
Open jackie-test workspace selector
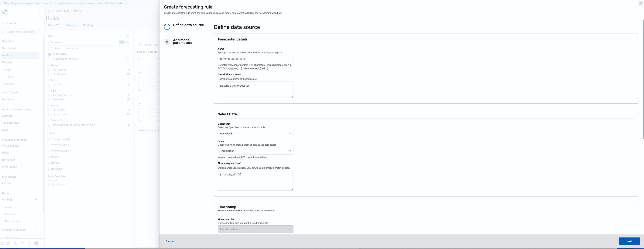(x=21, y=23)
